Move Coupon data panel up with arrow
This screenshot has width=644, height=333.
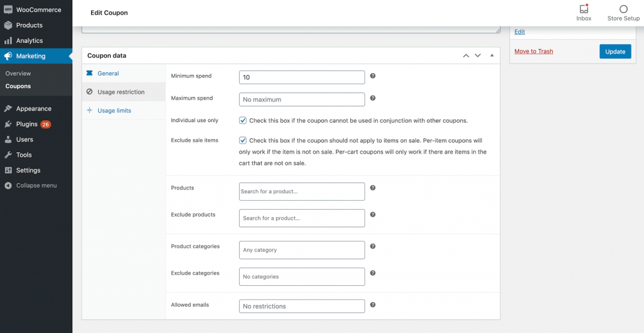(x=466, y=55)
